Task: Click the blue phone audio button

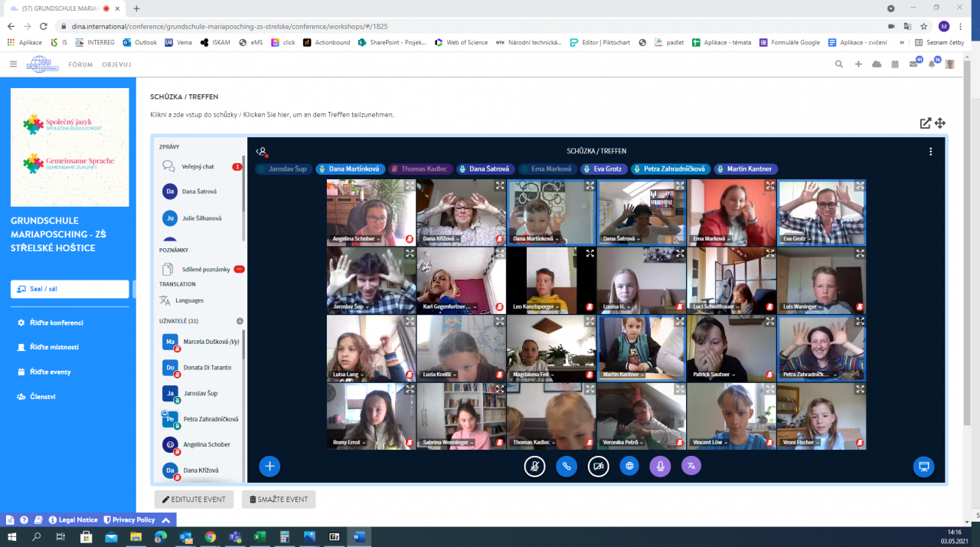Action: click(x=567, y=466)
